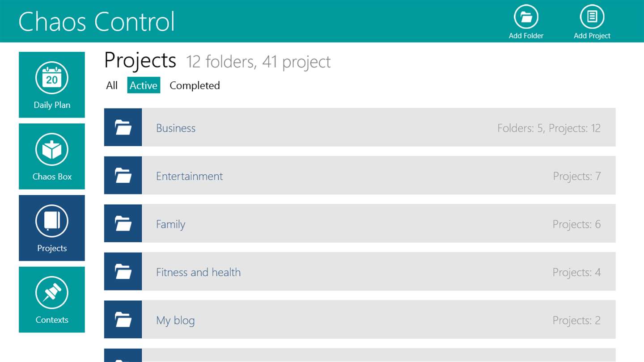The width and height of the screenshot is (644, 362).
Task: Switch to the All projects filter
Action: pyautogui.click(x=112, y=85)
